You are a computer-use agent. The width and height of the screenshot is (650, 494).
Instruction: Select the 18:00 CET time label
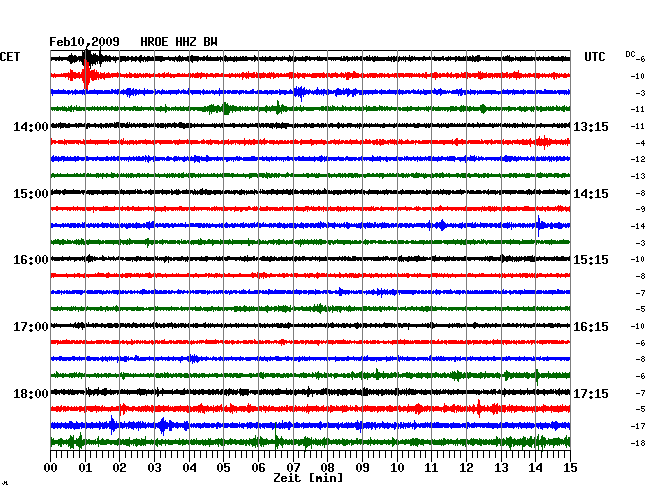tap(31, 393)
